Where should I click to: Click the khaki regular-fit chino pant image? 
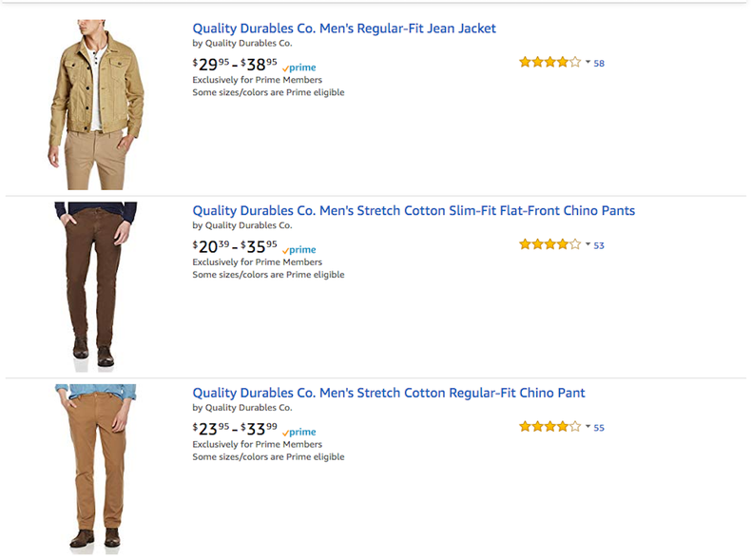pos(96,466)
